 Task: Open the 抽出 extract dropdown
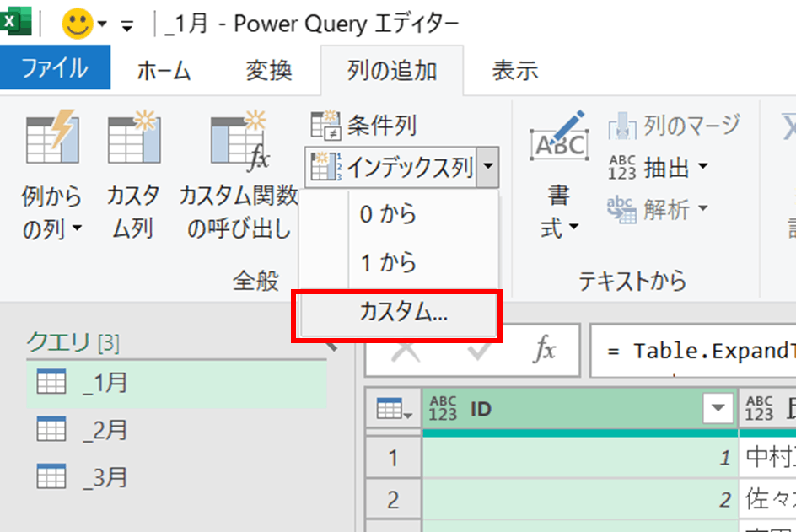pyautogui.click(x=658, y=167)
